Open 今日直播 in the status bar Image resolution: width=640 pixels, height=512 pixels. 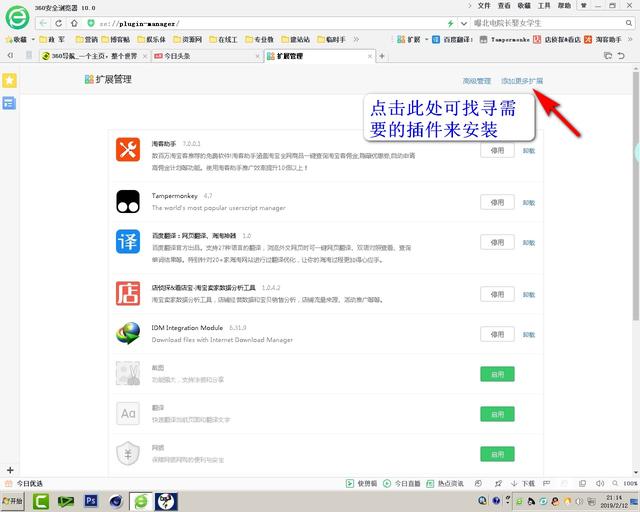[402, 483]
